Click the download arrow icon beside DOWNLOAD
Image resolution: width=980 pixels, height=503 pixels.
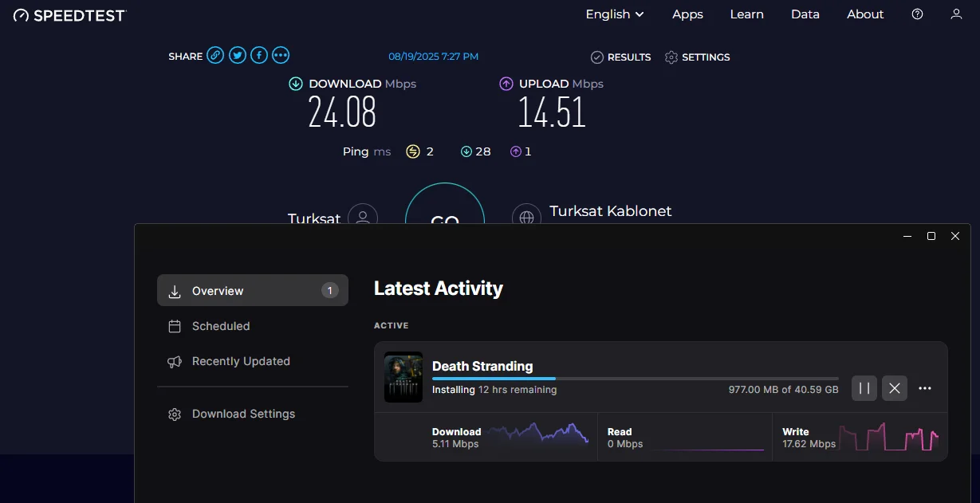(296, 84)
